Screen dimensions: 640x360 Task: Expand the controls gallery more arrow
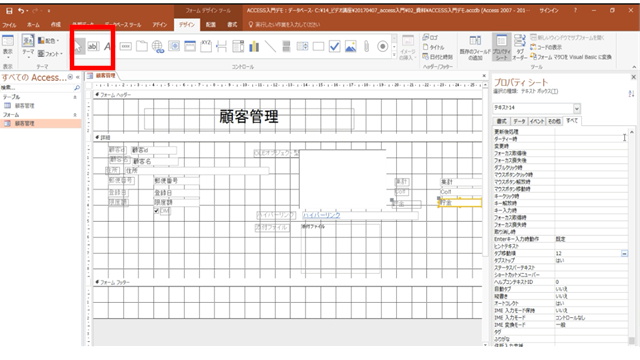[x=394, y=56]
